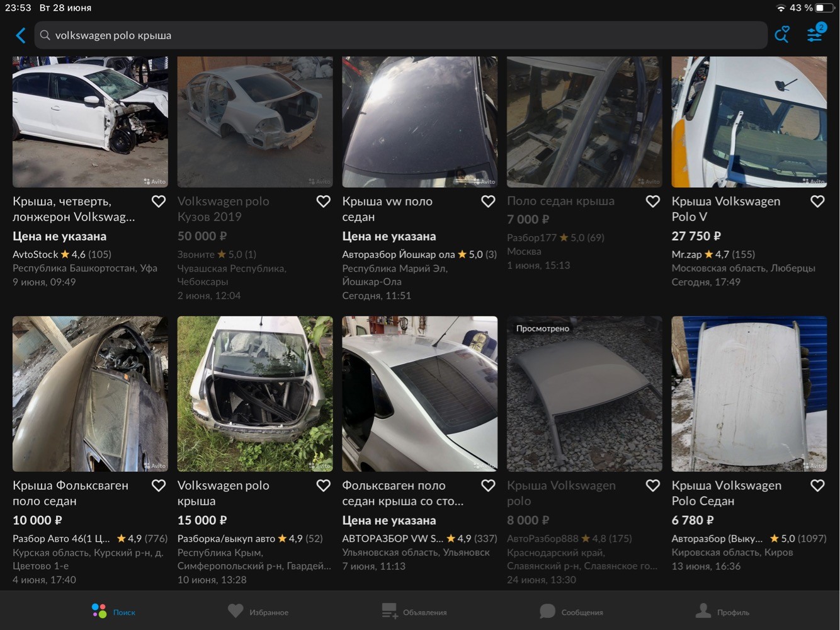Open the black roof photo from Йошкар-Ола listing
This screenshot has height=630, width=840.
click(x=420, y=122)
